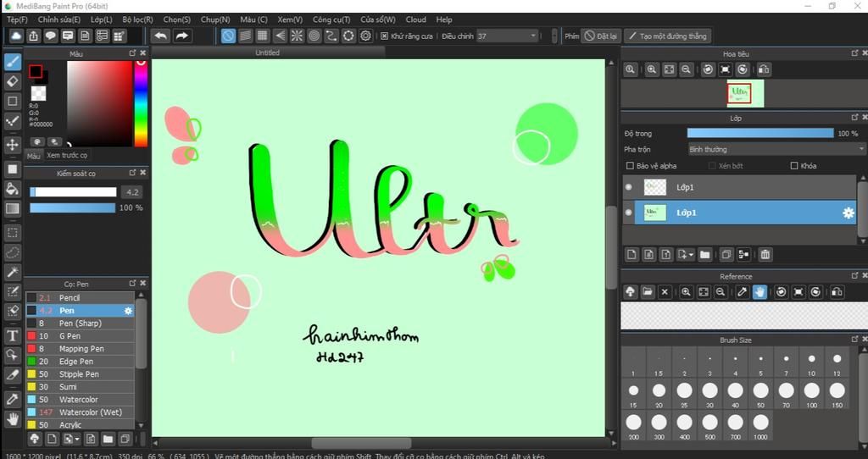
Task: Delete layer with trash icon
Action: 765,254
